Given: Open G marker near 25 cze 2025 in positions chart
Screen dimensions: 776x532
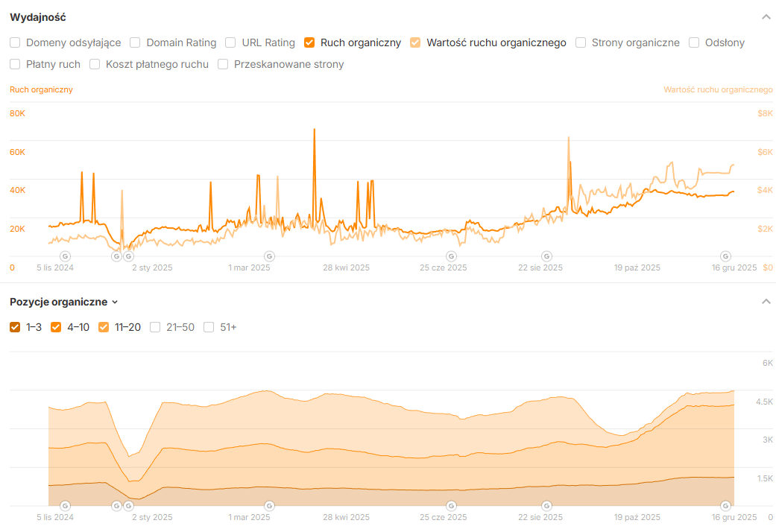Looking at the screenshot, I should [x=450, y=505].
